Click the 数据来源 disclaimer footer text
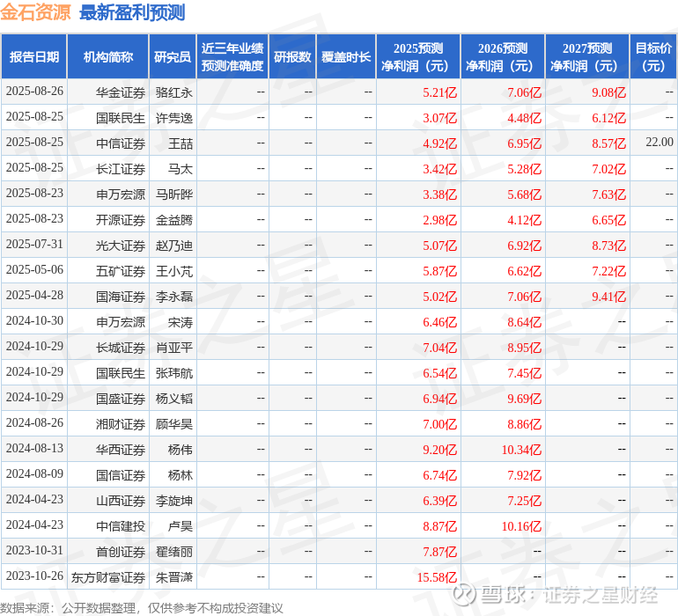The height and width of the screenshot is (616, 678). [142, 608]
